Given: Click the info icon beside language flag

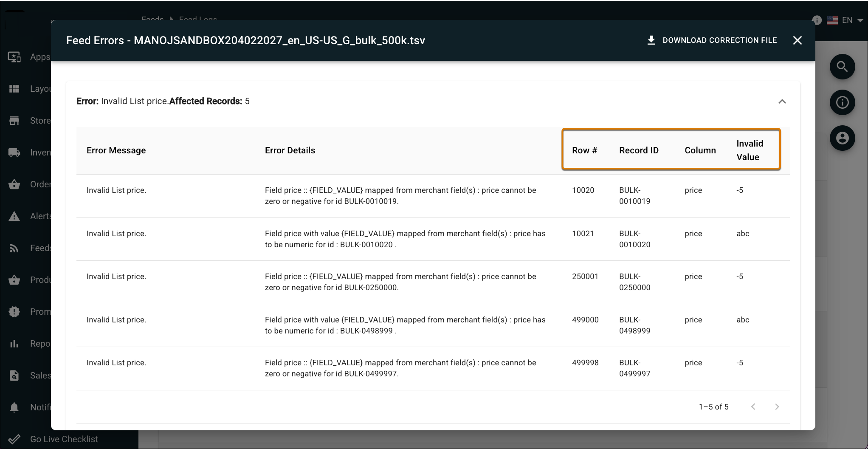Looking at the screenshot, I should pos(817,20).
